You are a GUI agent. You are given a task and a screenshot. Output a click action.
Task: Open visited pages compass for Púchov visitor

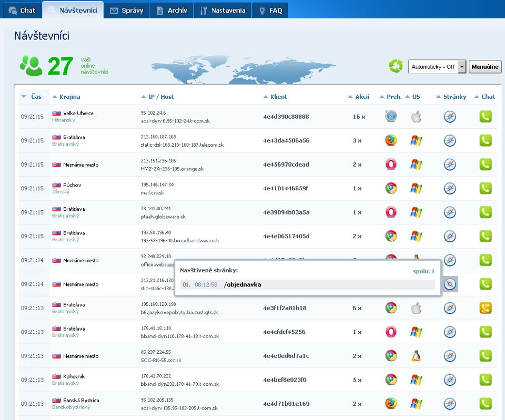(449, 188)
